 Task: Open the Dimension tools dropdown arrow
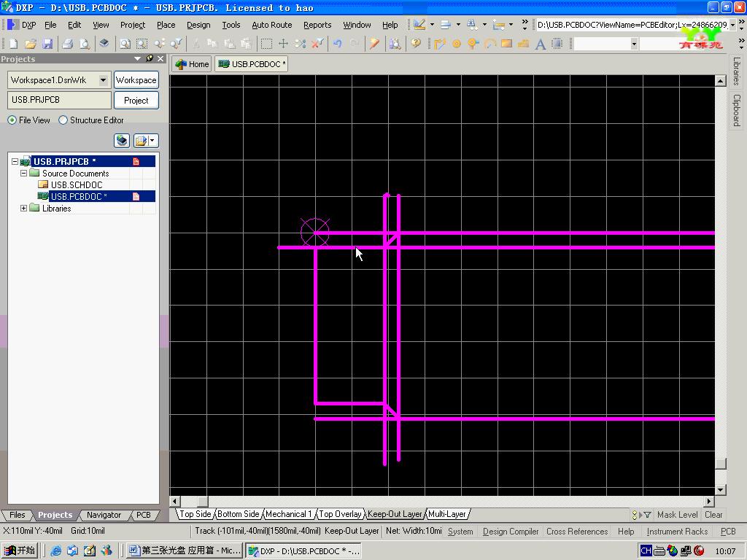point(511,24)
